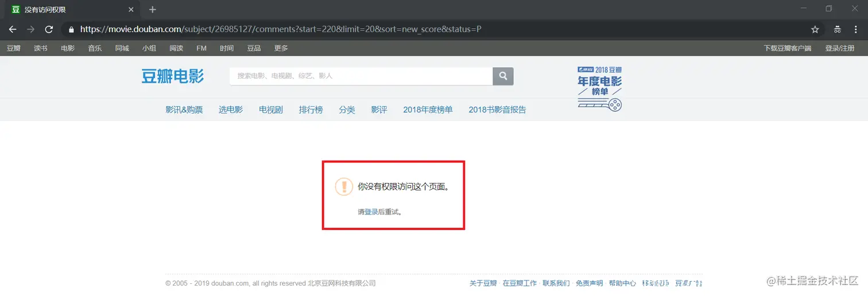Viewport: 868px width, 296px height.
Task: Click 帮助中心 footer link
Action: click(x=622, y=283)
